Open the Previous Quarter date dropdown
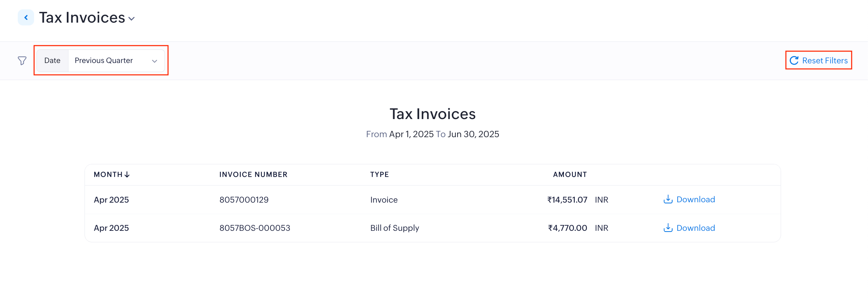The height and width of the screenshot is (298, 868). (104, 61)
